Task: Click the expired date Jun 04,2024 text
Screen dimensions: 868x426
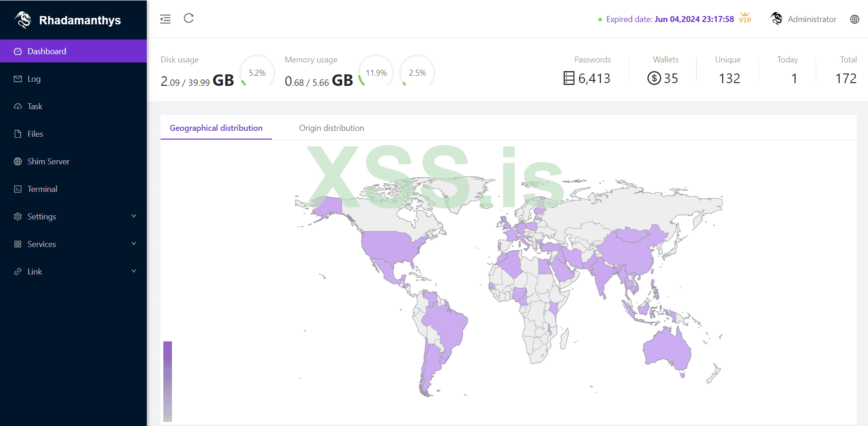Action: point(694,19)
